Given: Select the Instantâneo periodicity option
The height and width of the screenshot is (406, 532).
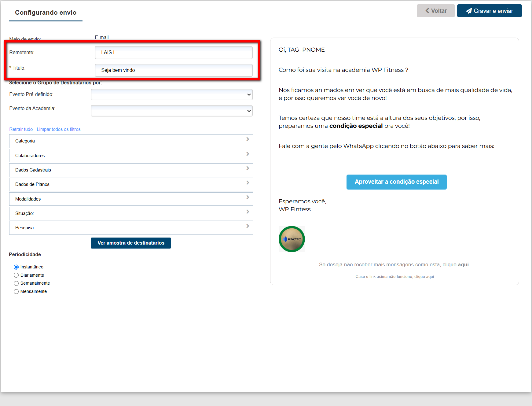Looking at the screenshot, I should click(16, 267).
